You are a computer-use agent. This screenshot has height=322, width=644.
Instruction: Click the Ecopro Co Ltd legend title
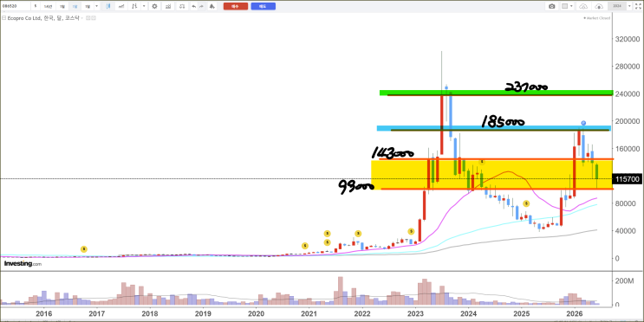[x=42, y=18]
